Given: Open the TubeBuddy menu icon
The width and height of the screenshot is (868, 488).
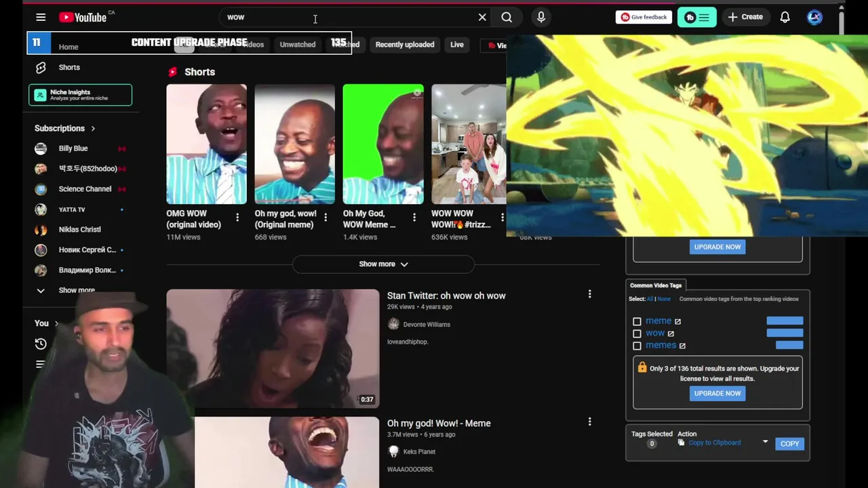Looking at the screenshot, I should [x=696, y=17].
